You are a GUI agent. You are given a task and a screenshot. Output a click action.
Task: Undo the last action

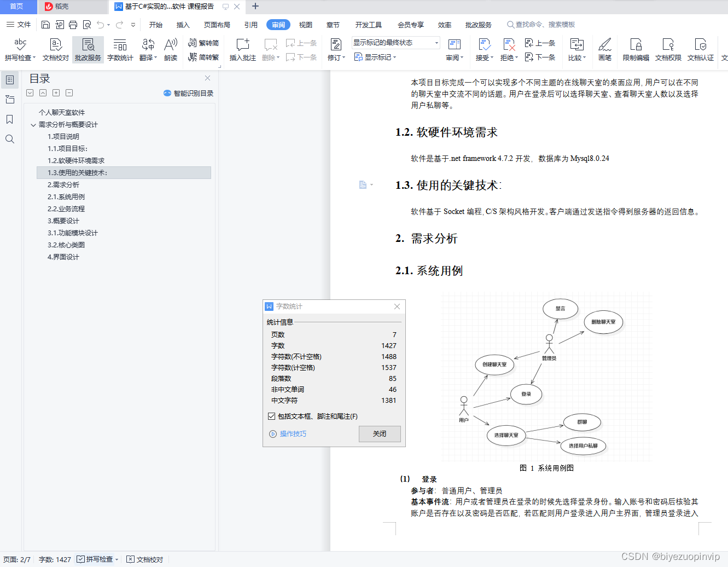coord(101,25)
